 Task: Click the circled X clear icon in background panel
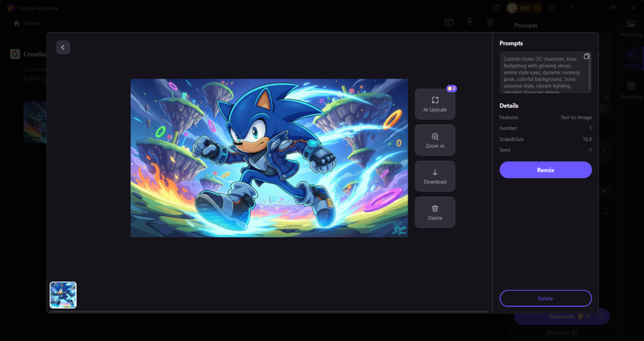coord(603,108)
